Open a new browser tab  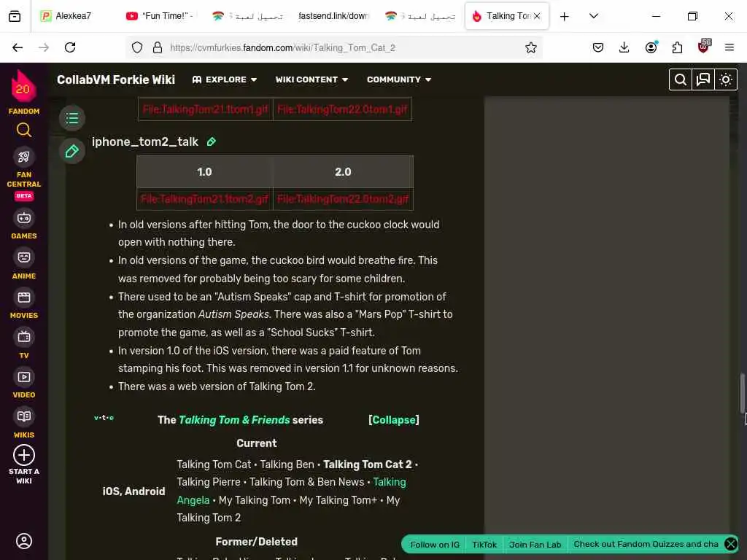(x=565, y=17)
